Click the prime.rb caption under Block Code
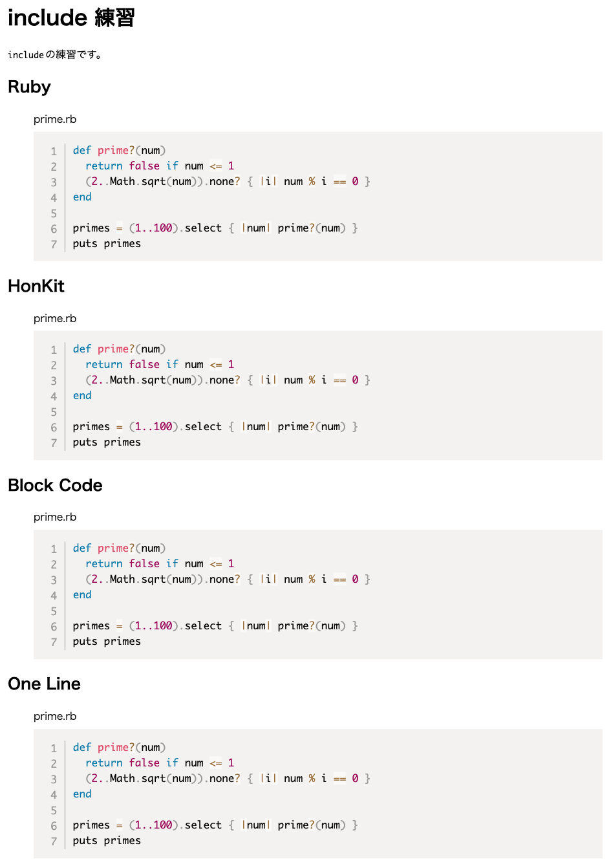 click(55, 517)
